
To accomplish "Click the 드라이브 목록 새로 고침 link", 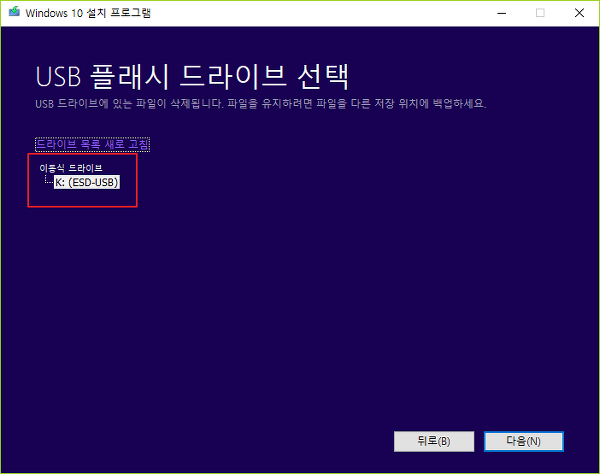I will point(92,144).
